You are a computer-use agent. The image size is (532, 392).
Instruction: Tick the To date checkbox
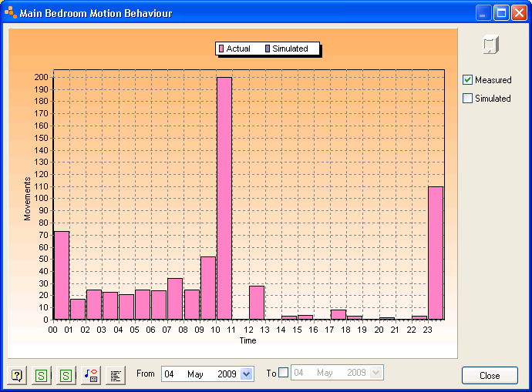pyautogui.click(x=283, y=373)
